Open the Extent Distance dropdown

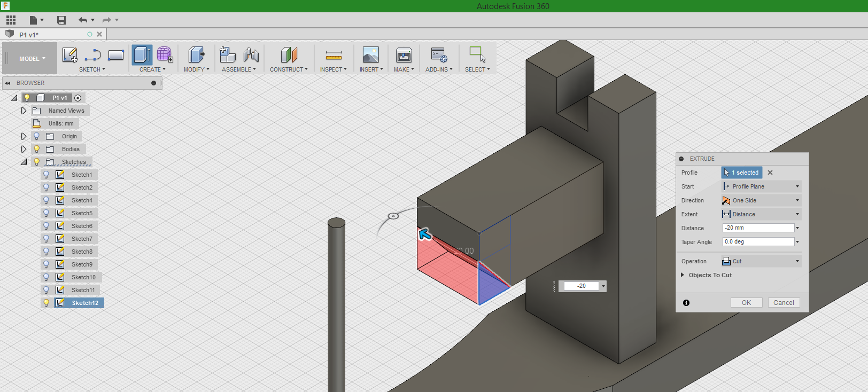click(761, 214)
